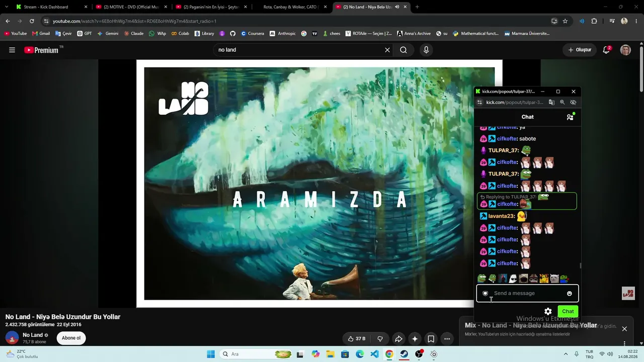The image size is (644, 362).
Task: Open more actions under the video
Action: (x=447, y=338)
